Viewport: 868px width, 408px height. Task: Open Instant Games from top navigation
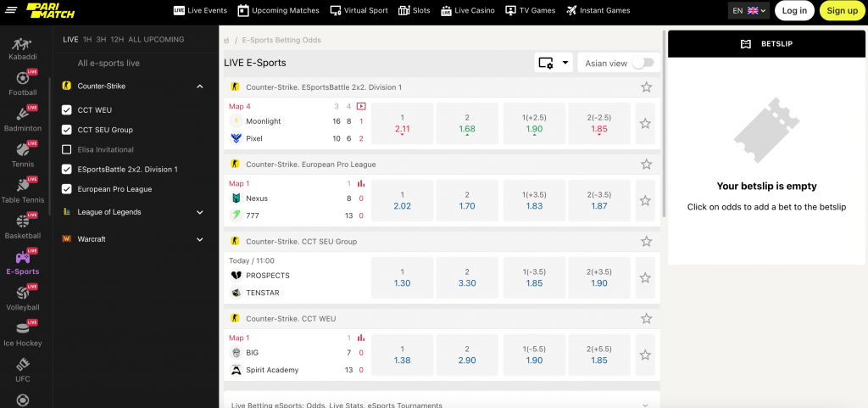(598, 10)
